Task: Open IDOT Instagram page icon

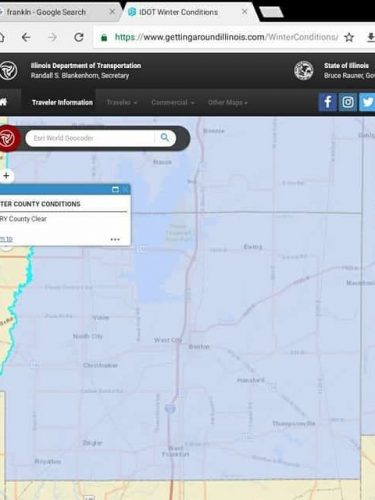Action: pyautogui.click(x=348, y=102)
